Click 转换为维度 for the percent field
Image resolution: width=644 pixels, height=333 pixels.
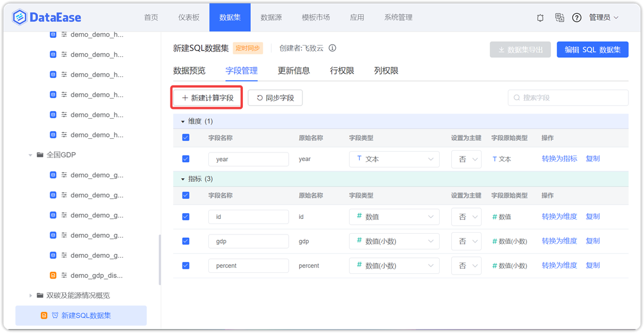point(560,265)
